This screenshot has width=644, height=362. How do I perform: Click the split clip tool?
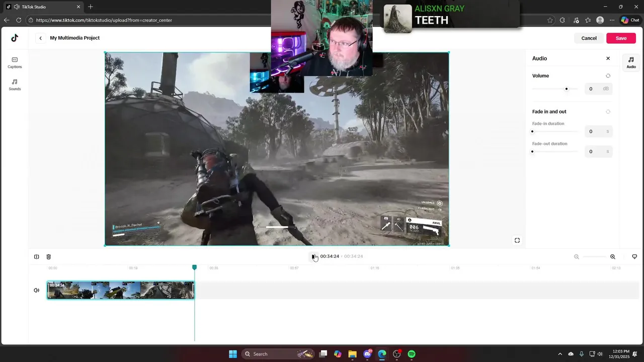[x=37, y=256]
